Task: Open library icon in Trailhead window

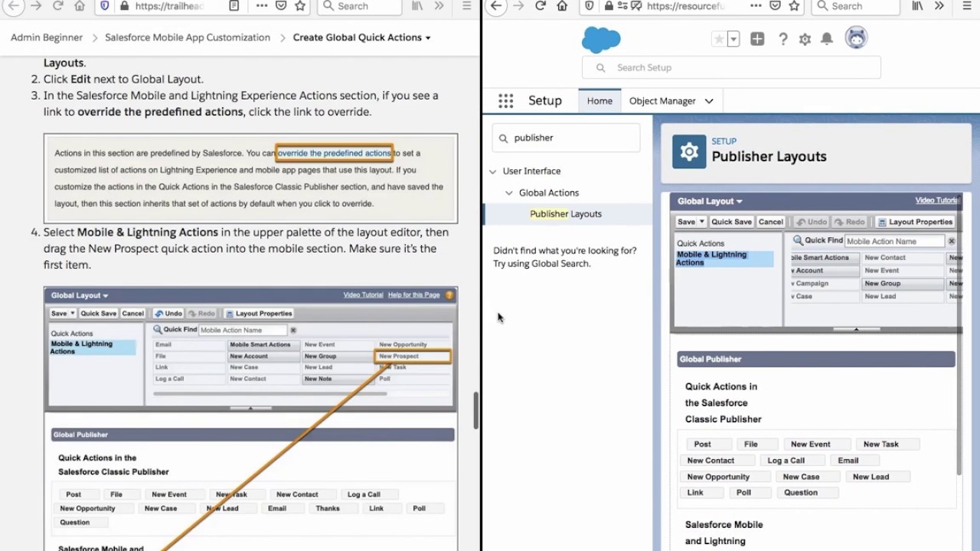Action: point(418,6)
